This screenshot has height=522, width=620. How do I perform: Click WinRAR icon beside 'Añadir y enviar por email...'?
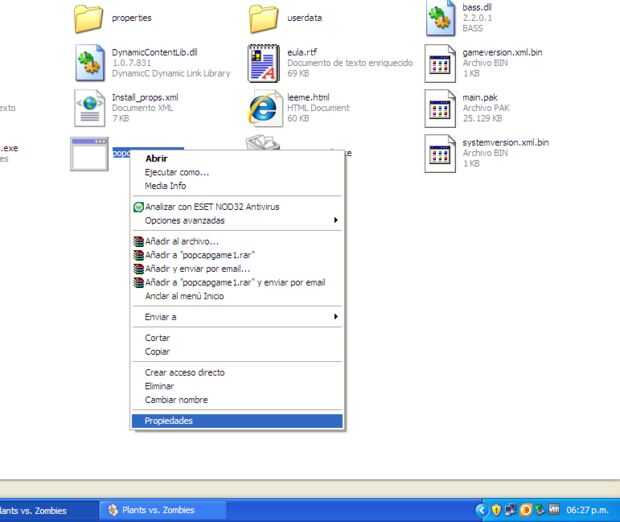click(138, 269)
